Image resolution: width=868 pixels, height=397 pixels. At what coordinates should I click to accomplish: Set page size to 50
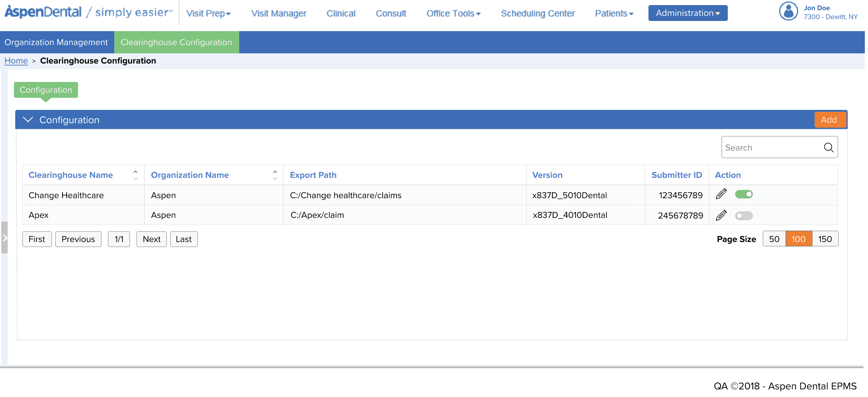(774, 239)
